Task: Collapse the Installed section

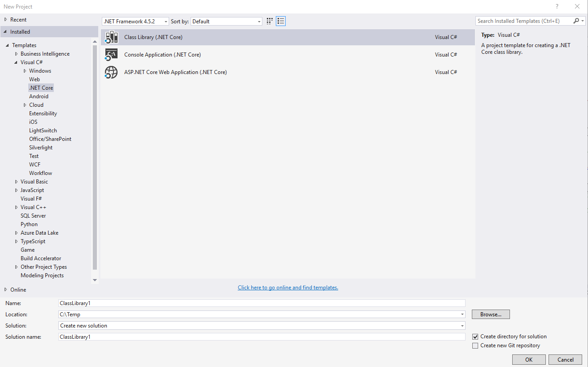Action: click(6, 32)
